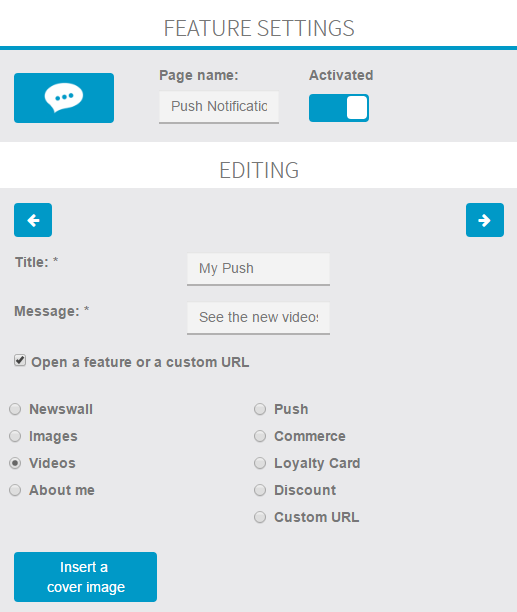Go forward with the right arrow button
517x612 pixels.
tap(485, 220)
